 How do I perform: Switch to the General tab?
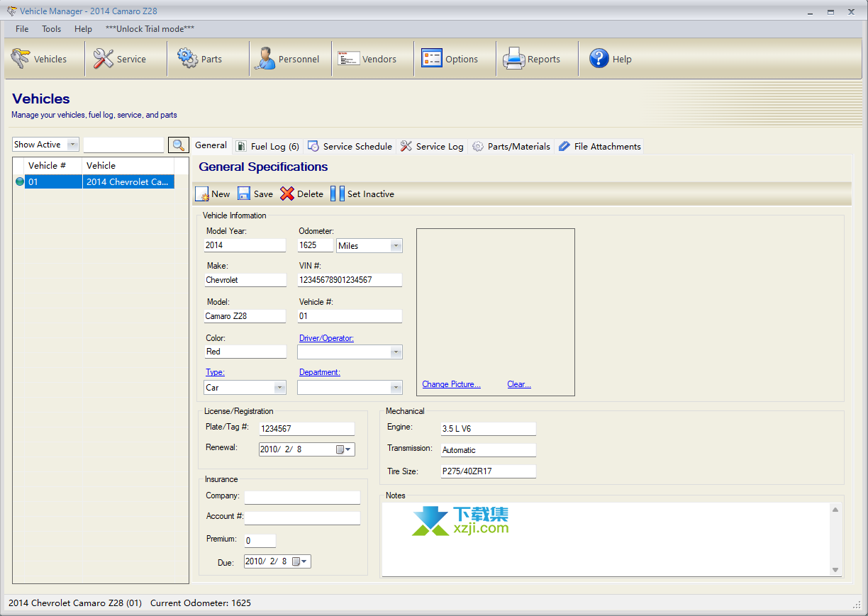pyautogui.click(x=211, y=145)
